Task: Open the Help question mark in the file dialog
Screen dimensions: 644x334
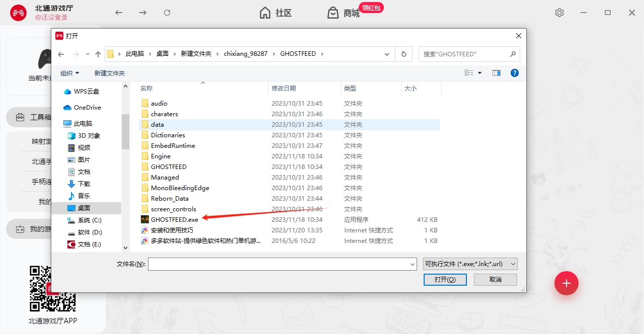Action: pyautogui.click(x=514, y=72)
